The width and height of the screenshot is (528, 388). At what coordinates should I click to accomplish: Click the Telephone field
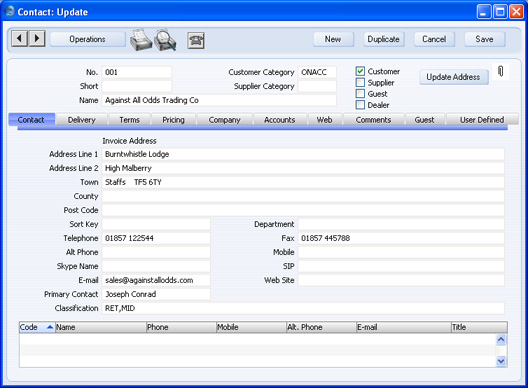point(156,238)
